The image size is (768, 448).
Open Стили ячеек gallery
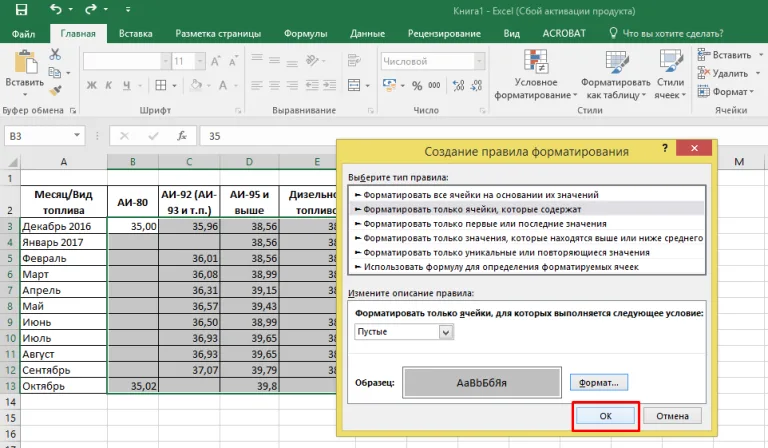tap(670, 74)
